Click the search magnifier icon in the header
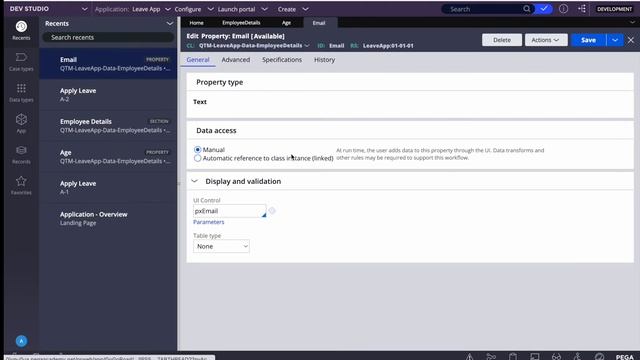The width and height of the screenshot is (640, 360). 527,9
